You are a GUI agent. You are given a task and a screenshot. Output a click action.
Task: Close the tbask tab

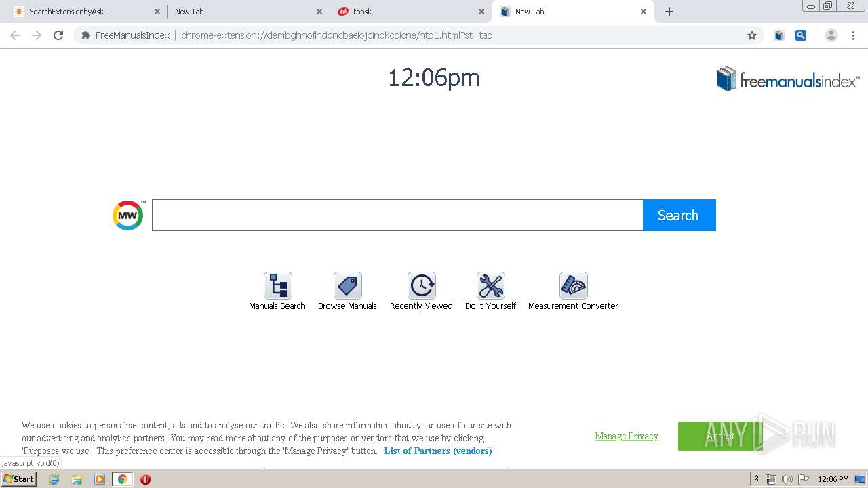point(481,12)
